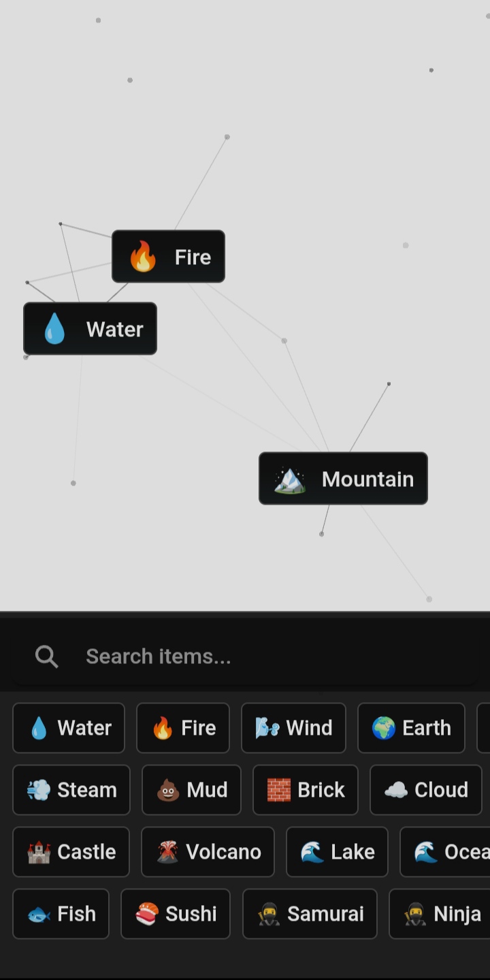The width and height of the screenshot is (490, 980).
Task: Pick the Sushi item
Action: (x=176, y=914)
